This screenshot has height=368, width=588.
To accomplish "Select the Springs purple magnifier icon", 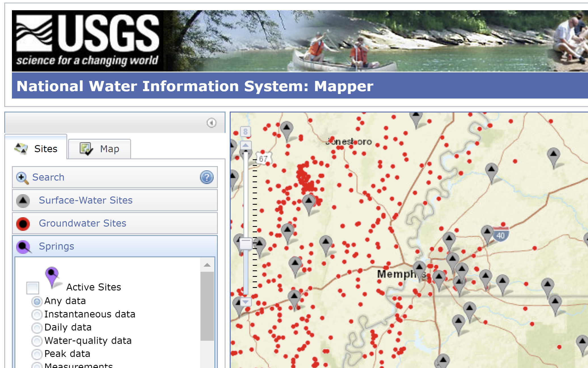I will 23,246.
